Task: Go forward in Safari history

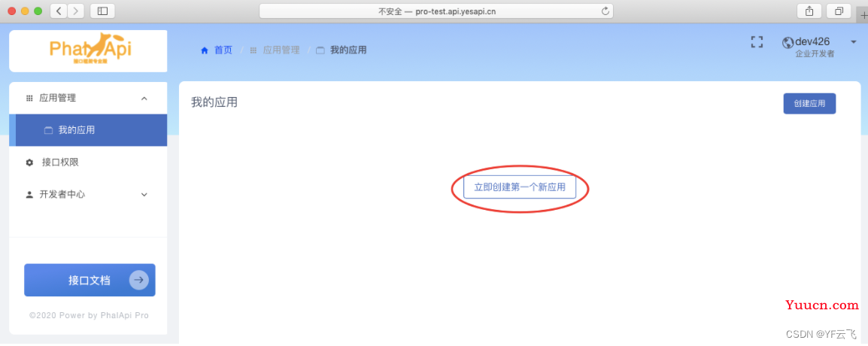Action: click(76, 11)
